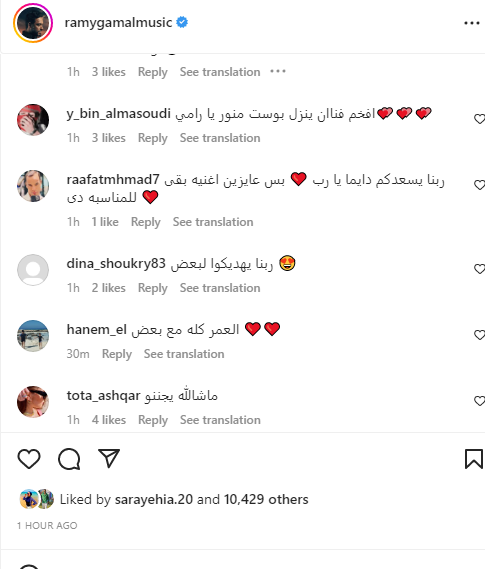Image resolution: width=485 pixels, height=569 pixels.
Task: Open y_bin_almasoudi's avatar
Action: click(33, 120)
